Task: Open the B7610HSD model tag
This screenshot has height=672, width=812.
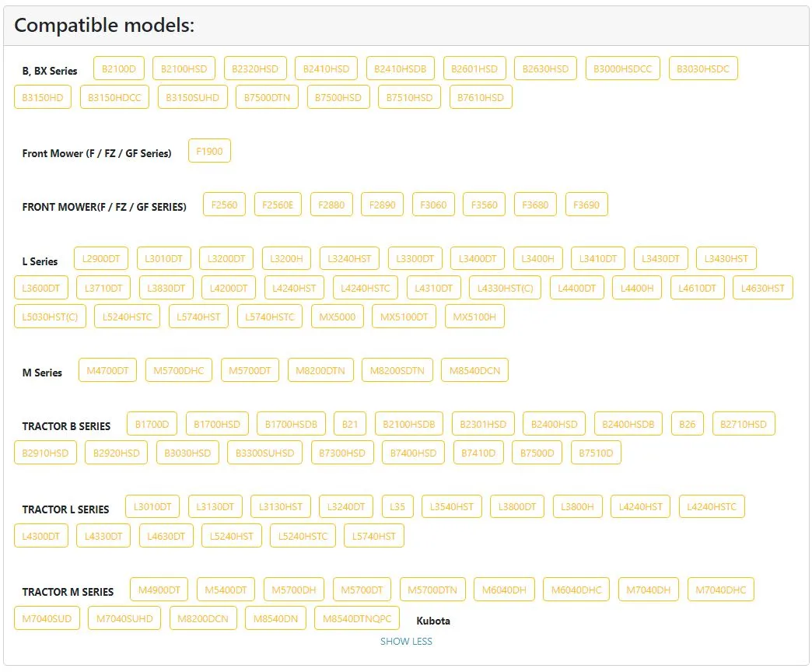Action: coord(480,98)
